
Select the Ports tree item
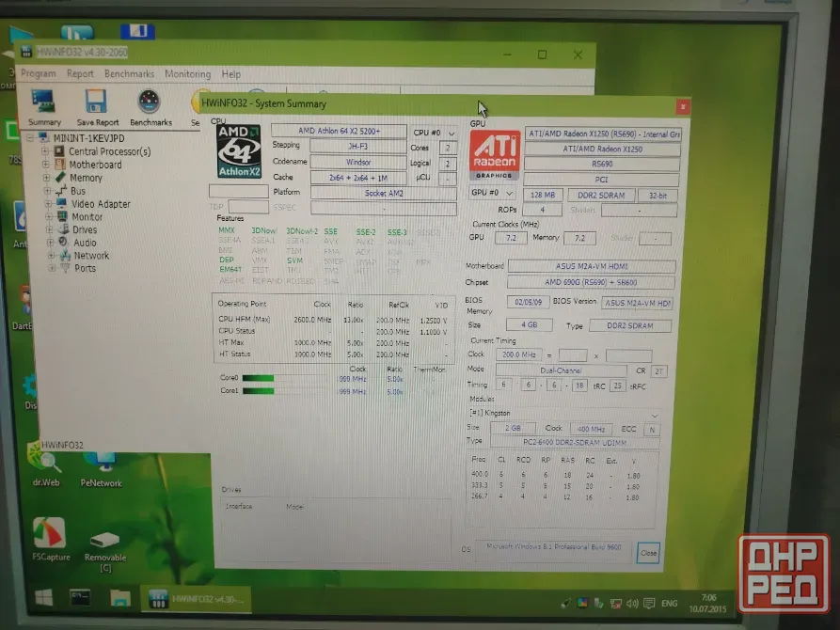[86, 268]
